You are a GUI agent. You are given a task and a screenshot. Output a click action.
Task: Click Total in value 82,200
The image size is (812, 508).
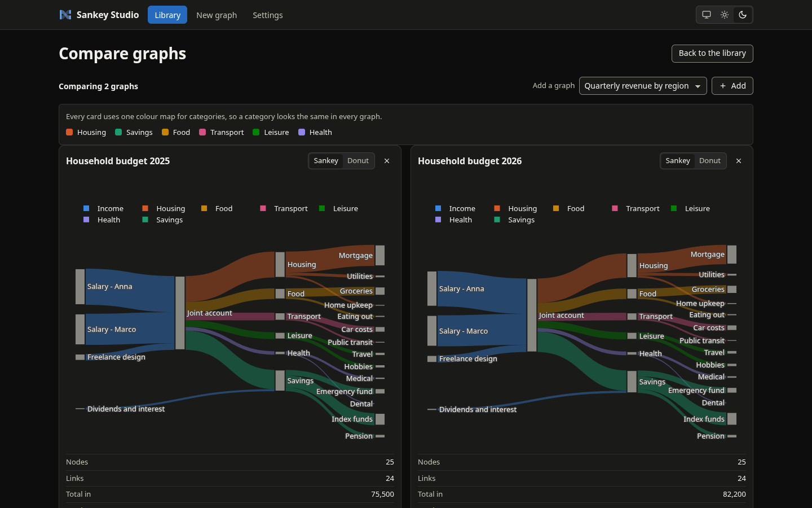(734, 494)
